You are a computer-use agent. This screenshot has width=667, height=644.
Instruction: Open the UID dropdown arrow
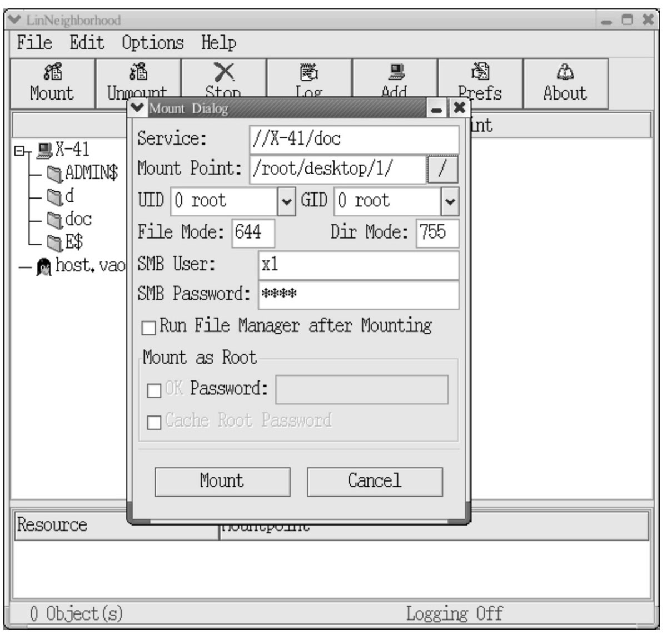point(286,201)
